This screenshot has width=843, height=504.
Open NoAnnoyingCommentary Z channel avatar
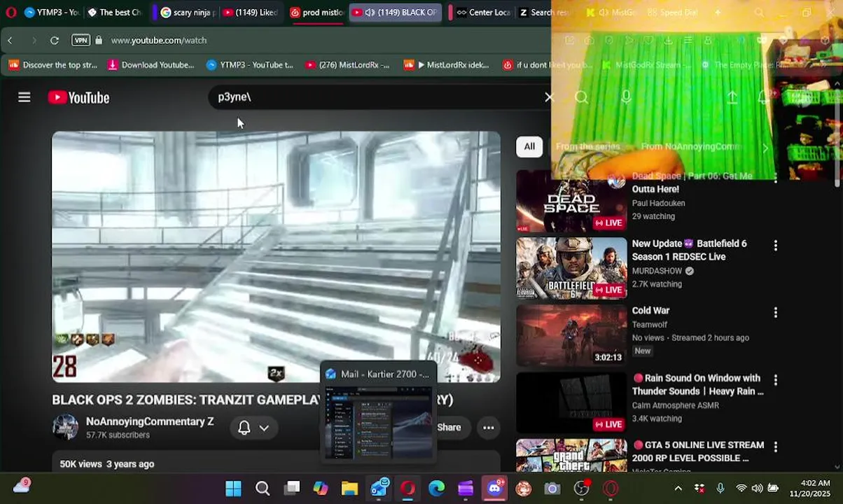click(66, 427)
